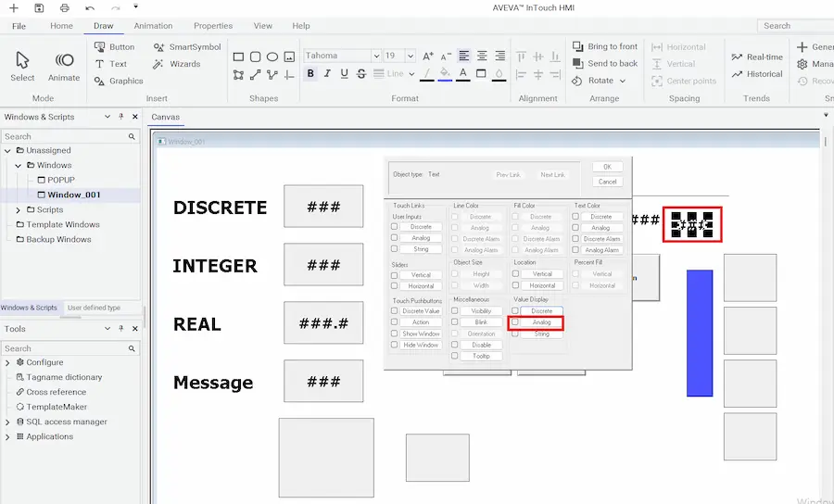
Task: Open the font size 19 dropdown
Action: click(x=411, y=56)
